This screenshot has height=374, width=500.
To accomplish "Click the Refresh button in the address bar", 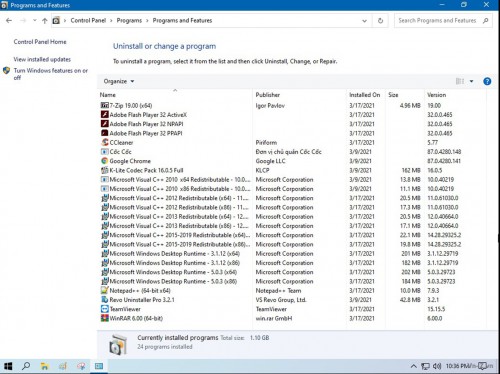I will click(x=380, y=21).
